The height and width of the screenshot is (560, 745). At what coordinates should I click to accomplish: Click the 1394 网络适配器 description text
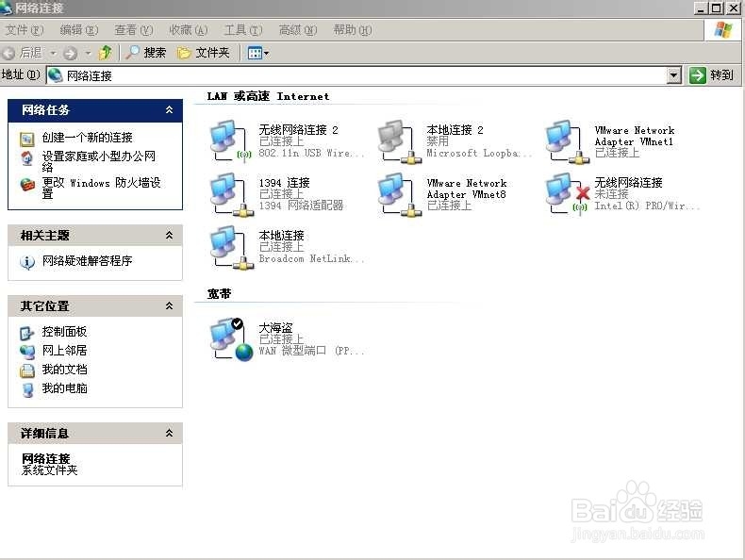(x=301, y=206)
